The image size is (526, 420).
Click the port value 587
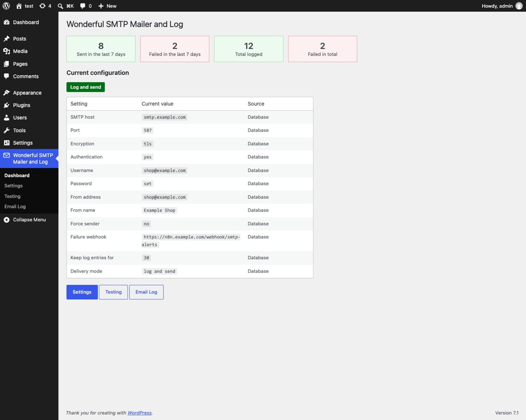tap(148, 130)
